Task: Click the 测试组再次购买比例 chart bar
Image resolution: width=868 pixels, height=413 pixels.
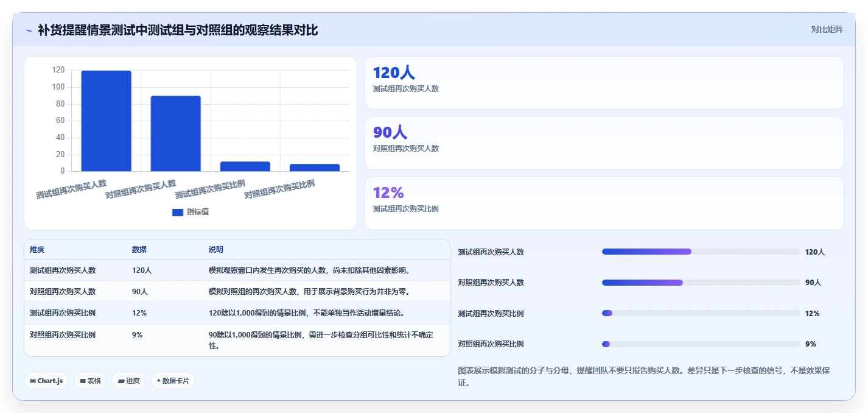Action: 245,166
